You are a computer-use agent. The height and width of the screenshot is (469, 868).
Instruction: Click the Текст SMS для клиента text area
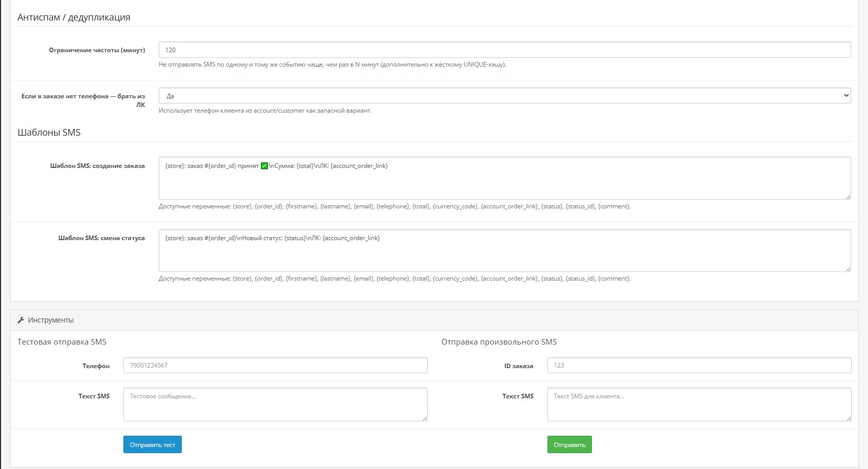699,404
